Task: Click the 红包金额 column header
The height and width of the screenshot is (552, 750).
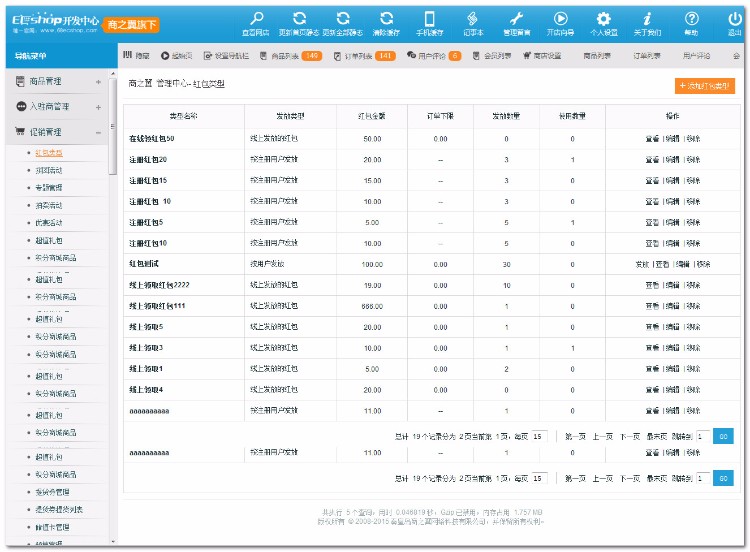Action: tap(372, 116)
